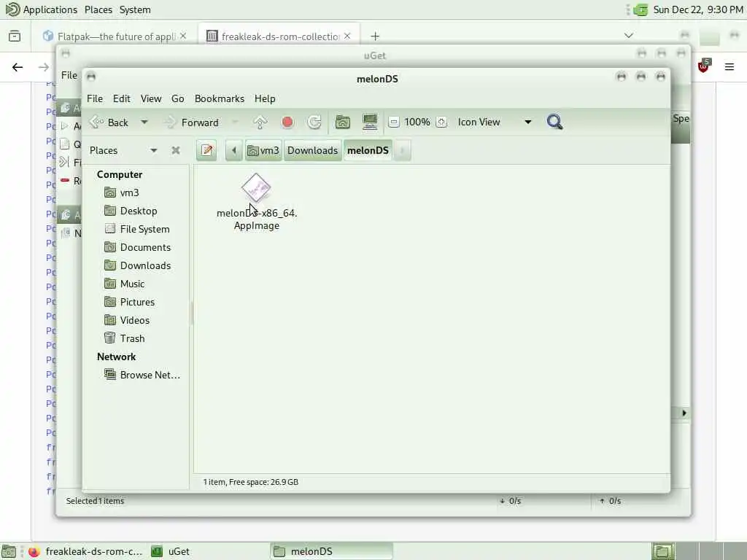
Task: Open the Home folder toolbar icon
Action: coord(343,122)
